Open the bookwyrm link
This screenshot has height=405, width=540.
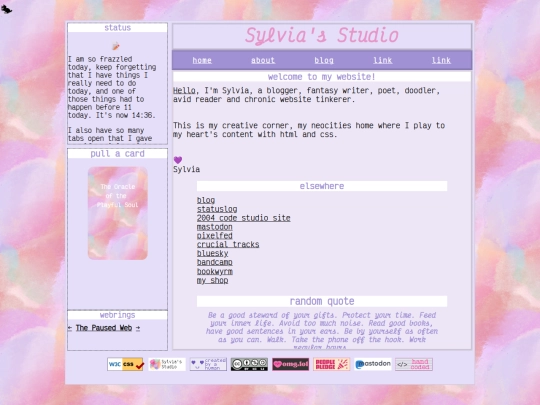215,272
